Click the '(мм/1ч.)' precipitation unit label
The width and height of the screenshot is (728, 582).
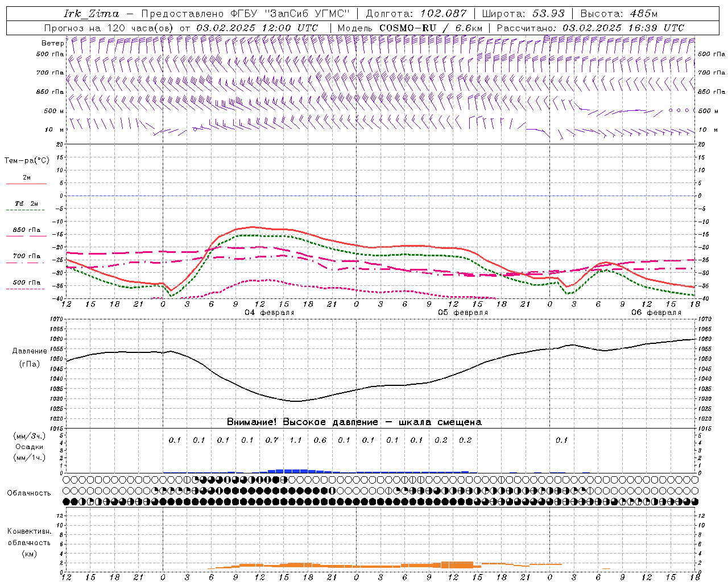[30, 458]
